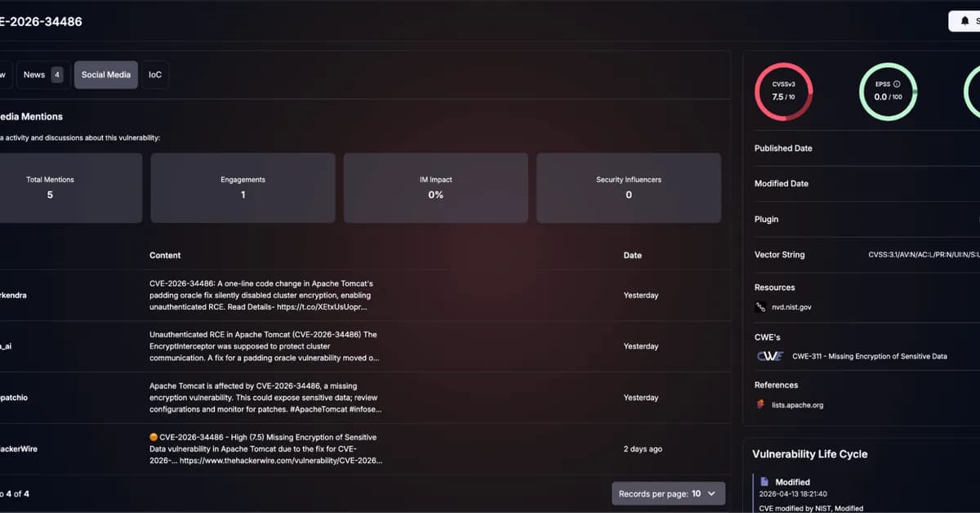The image size is (980, 513).
Task: Open the Records per page dropdown
Action: tap(668, 493)
